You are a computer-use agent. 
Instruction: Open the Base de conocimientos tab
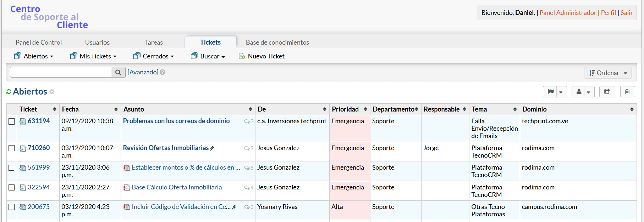(x=277, y=42)
